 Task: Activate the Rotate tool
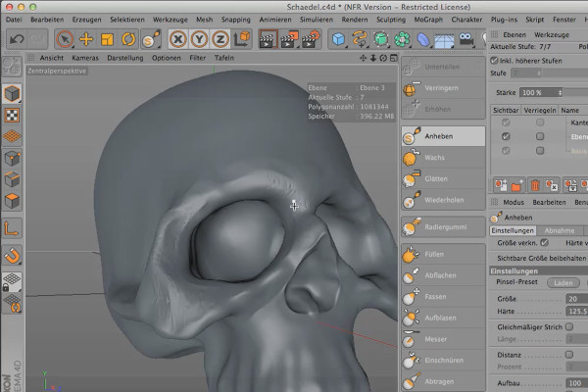(128, 39)
